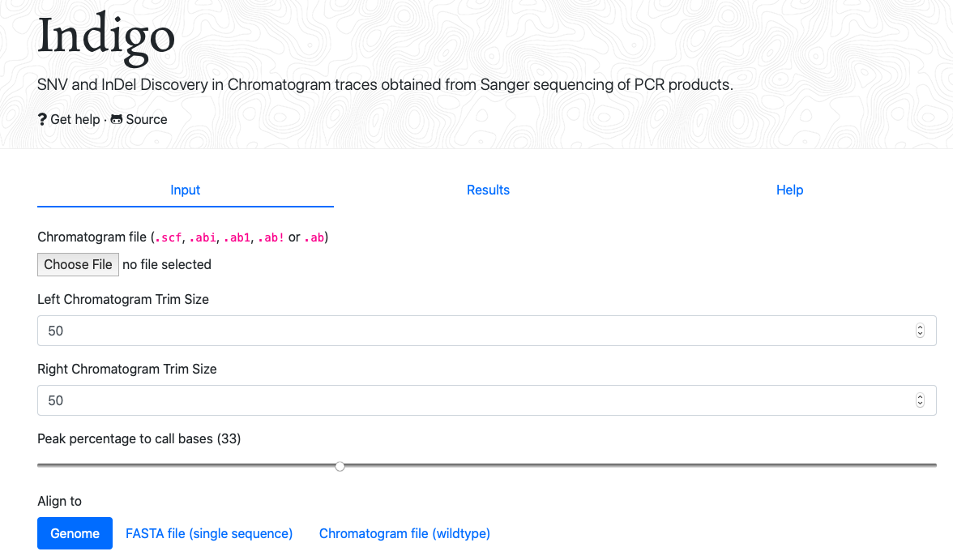Click the Indigo title heading
This screenshot has width=953, height=560.
pyautogui.click(x=105, y=38)
